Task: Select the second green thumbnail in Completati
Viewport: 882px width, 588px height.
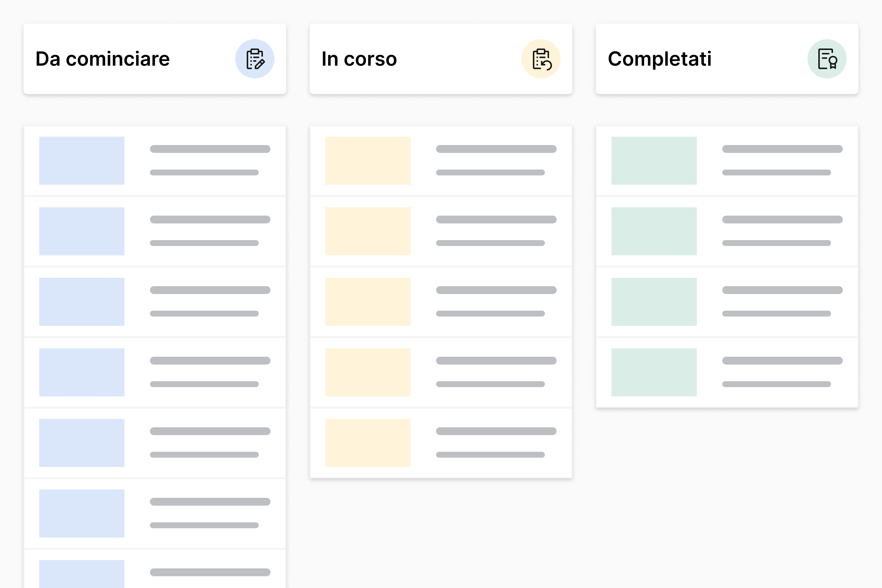Action: tap(654, 231)
